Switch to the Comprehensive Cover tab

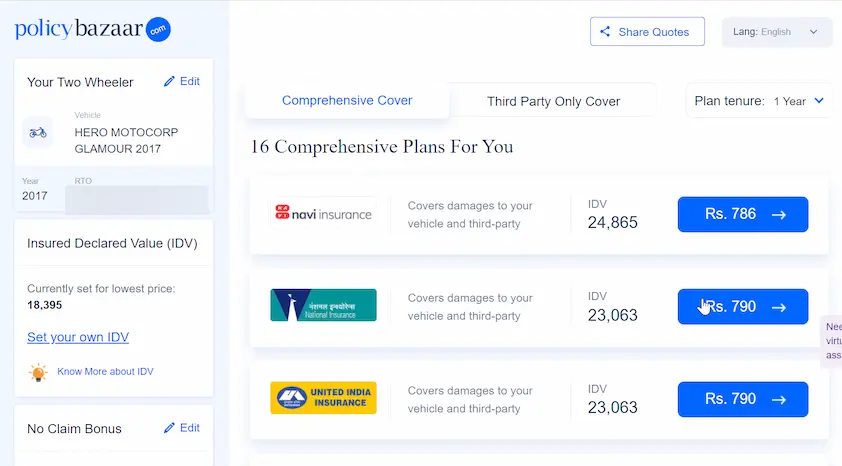tap(347, 100)
